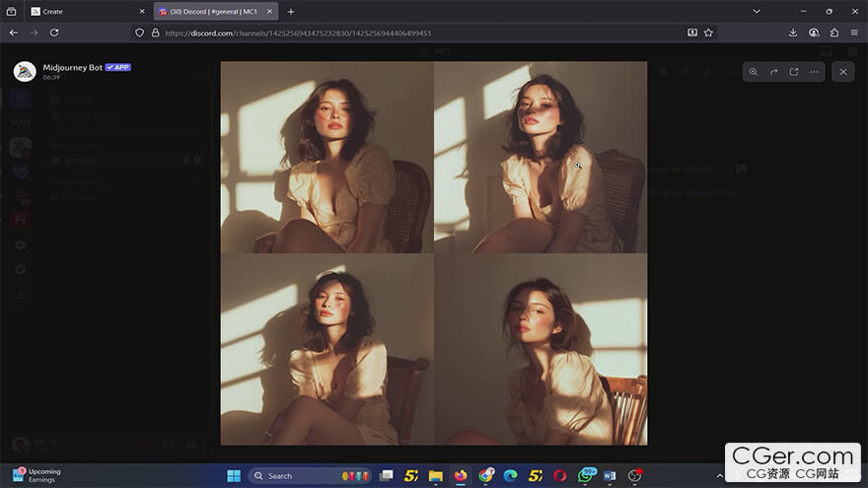Image resolution: width=868 pixels, height=488 pixels.
Task: Close the Discord browser tab
Action: 269,11
